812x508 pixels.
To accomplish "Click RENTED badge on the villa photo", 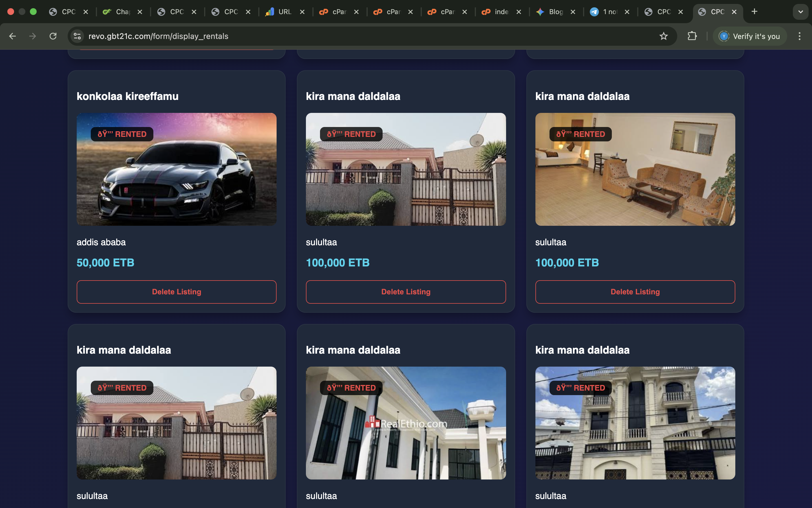I will pyautogui.click(x=581, y=388).
